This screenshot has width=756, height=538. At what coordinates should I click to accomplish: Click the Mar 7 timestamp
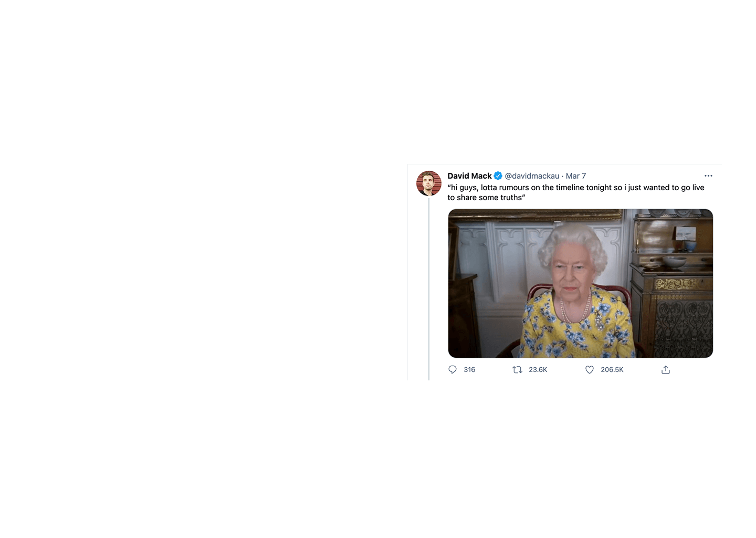(576, 176)
